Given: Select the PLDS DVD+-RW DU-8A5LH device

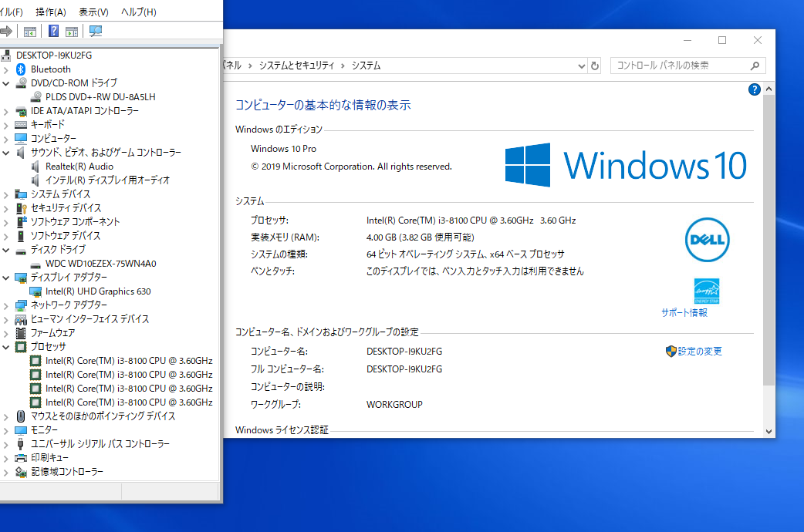Looking at the screenshot, I should click(100, 97).
